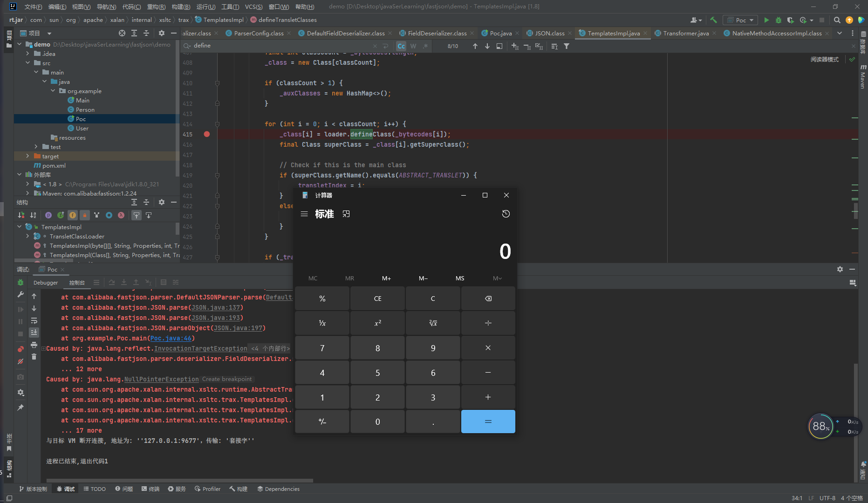
Task: Click calculator backspace key
Action: 488,299
